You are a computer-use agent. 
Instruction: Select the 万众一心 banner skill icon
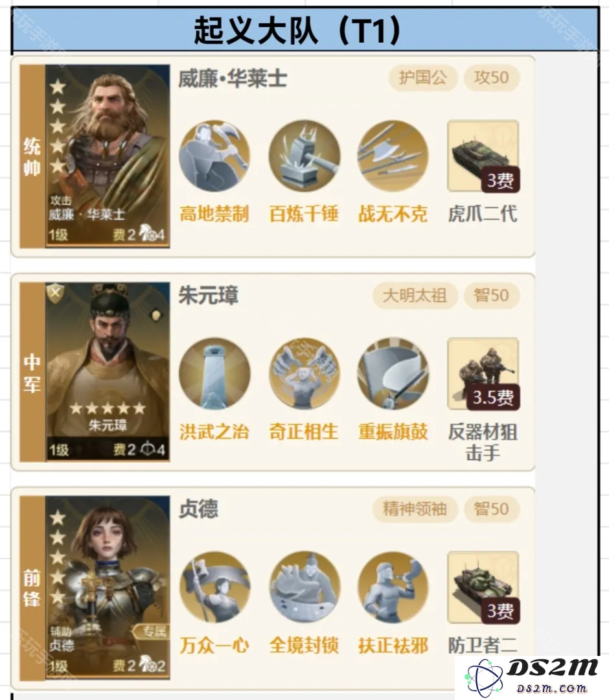214,587
